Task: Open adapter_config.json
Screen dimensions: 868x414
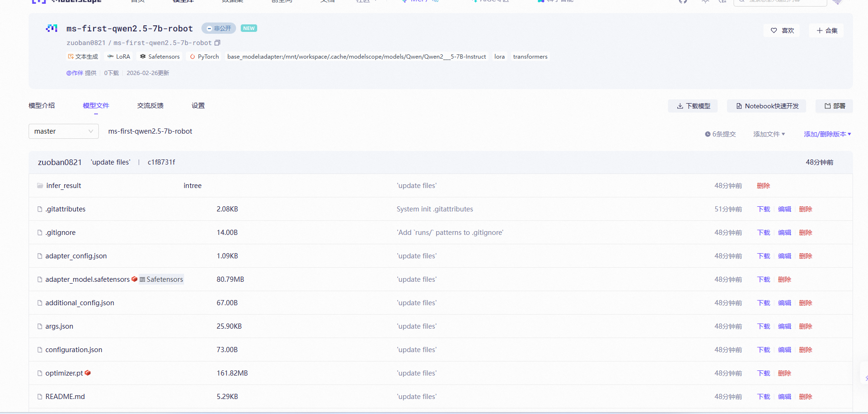Action: 76,256
